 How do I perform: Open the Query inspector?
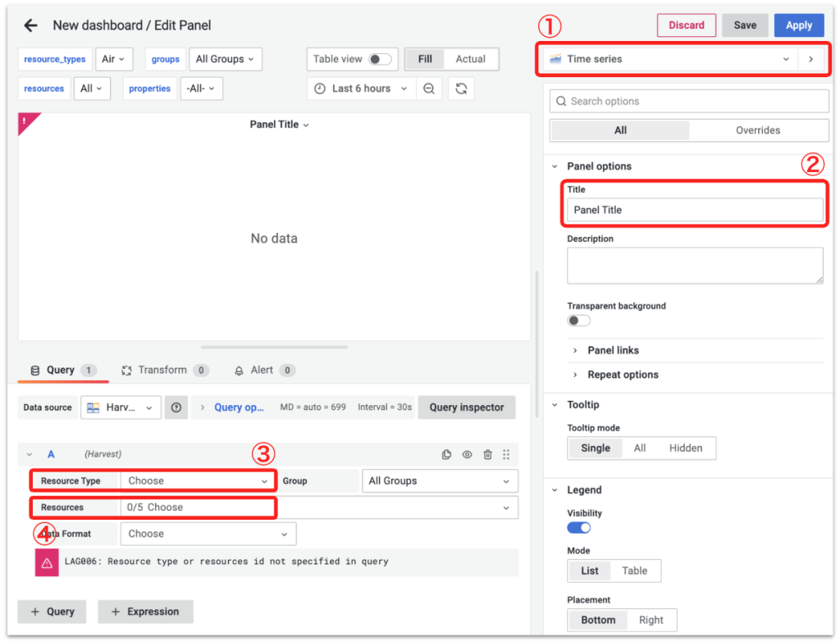[x=466, y=408]
